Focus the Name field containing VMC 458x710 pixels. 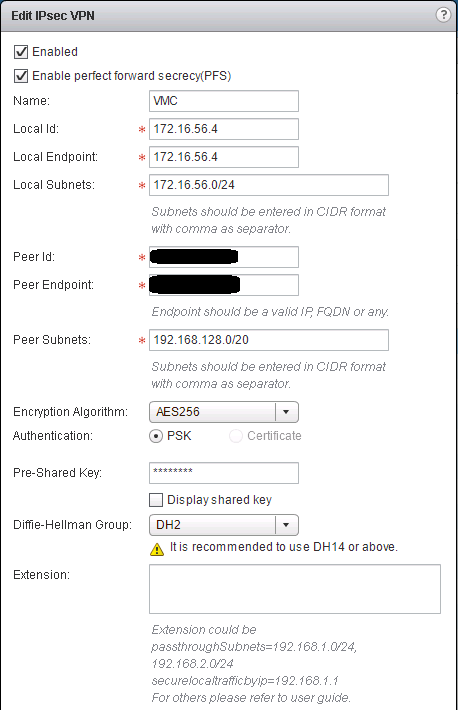[x=224, y=101]
